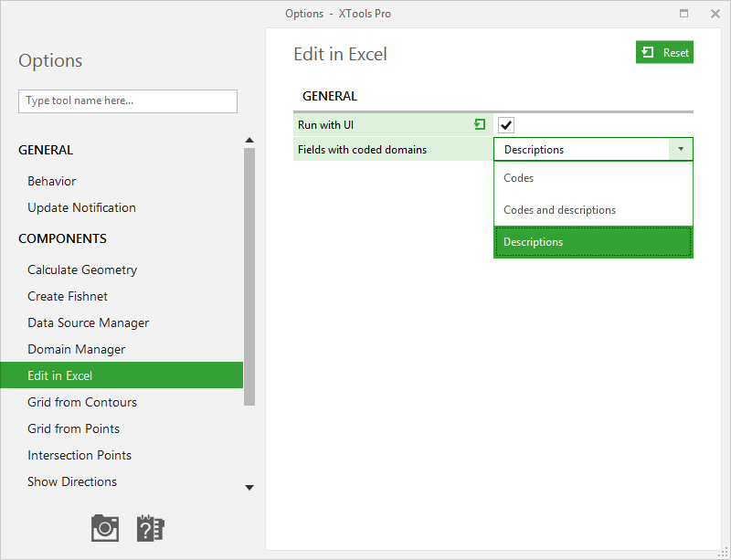Go to Domain Manager options

(76, 349)
